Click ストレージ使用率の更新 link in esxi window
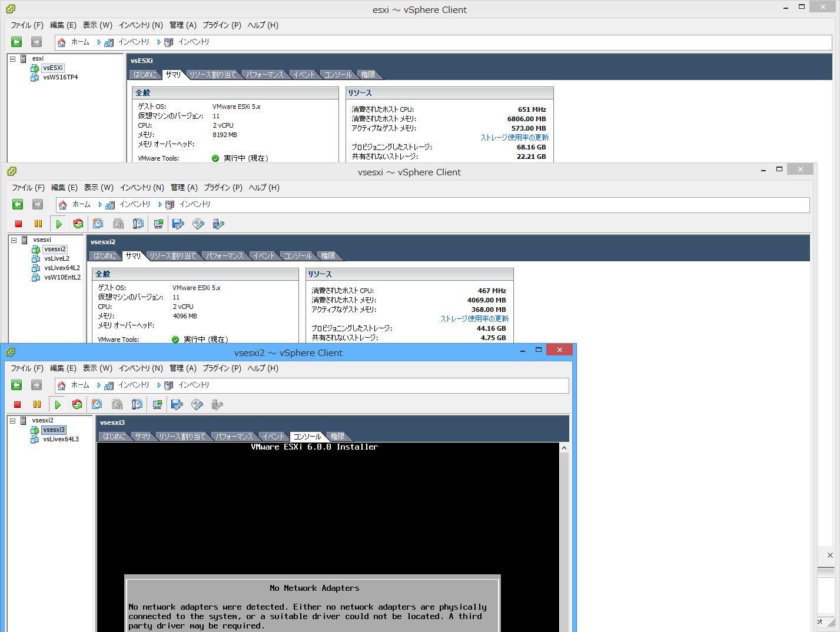Image resolution: width=840 pixels, height=632 pixels. 514,138
